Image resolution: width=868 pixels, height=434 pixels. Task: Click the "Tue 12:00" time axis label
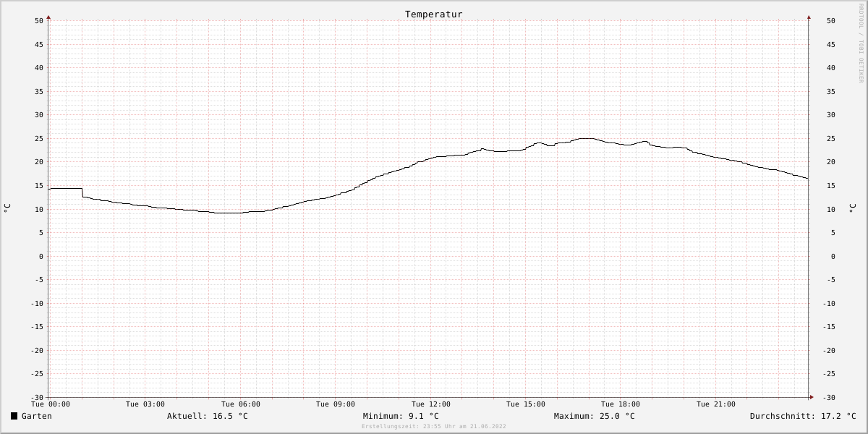click(x=431, y=404)
